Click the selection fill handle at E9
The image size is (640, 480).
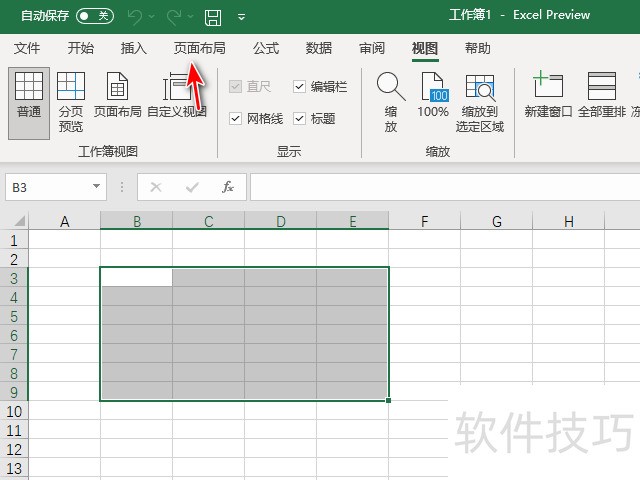(388, 400)
